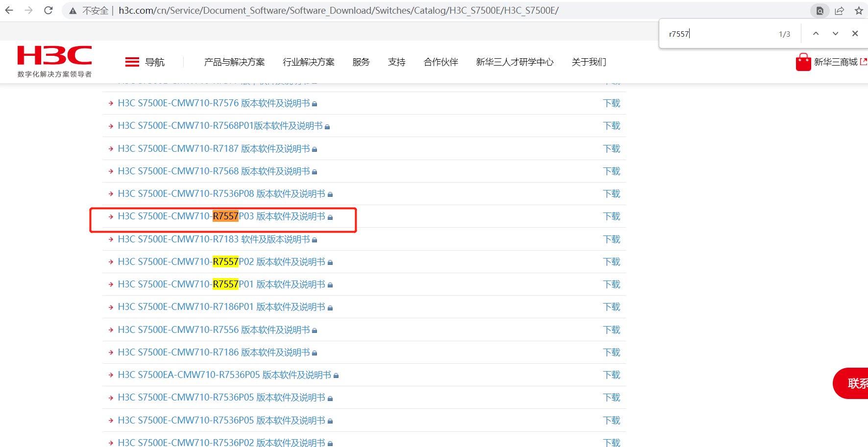Click the lock icon on the R7576 row
The image size is (868, 447).
(x=314, y=104)
